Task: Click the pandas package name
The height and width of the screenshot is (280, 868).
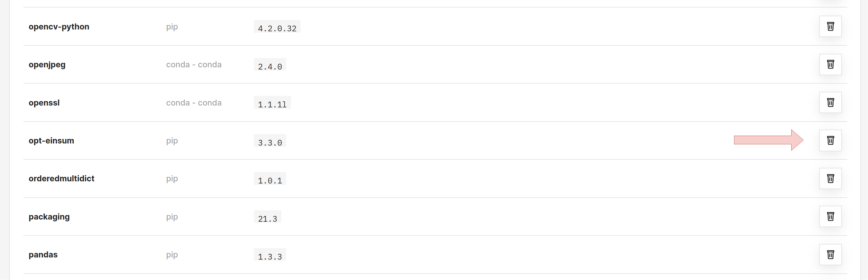Action: tap(43, 255)
